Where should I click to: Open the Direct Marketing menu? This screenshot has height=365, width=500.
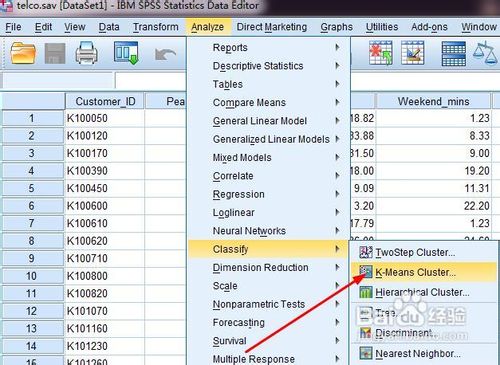pyautogui.click(x=272, y=27)
